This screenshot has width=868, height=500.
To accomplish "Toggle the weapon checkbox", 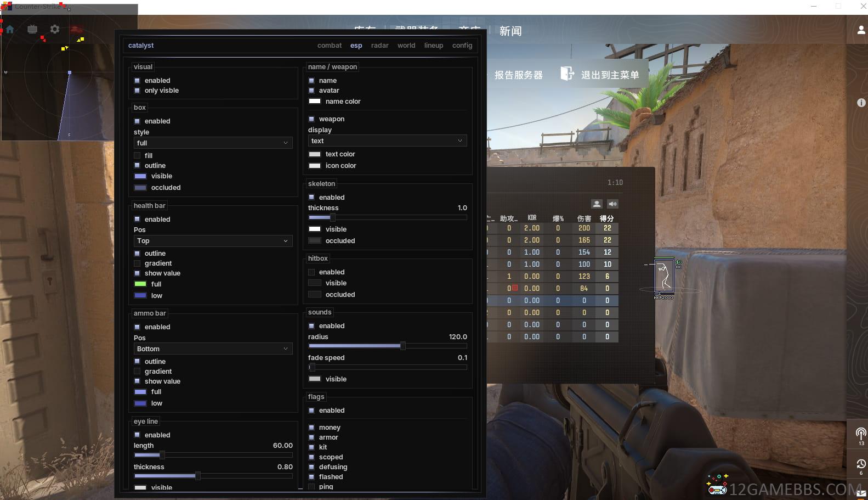I will tap(311, 119).
